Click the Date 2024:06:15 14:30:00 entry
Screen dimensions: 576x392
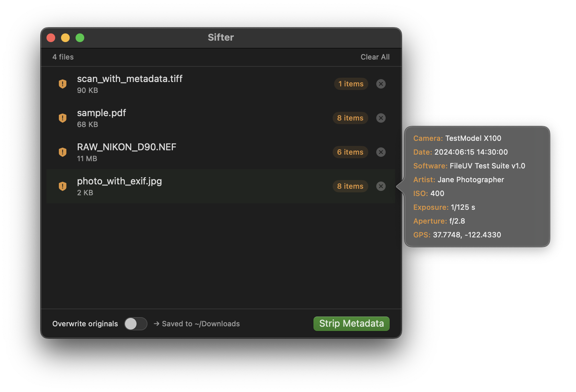pyautogui.click(x=461, y=152)
